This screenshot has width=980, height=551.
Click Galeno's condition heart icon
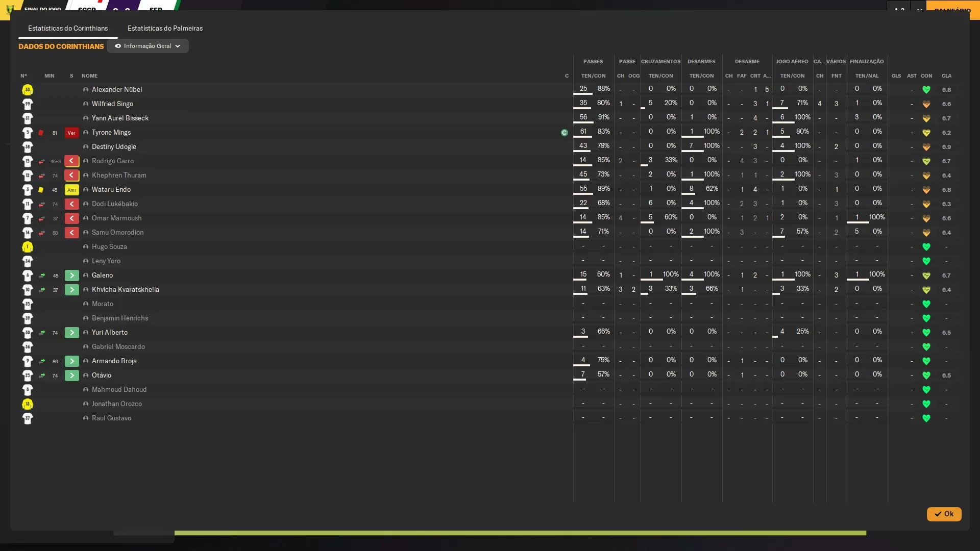[x=926, y=275]
